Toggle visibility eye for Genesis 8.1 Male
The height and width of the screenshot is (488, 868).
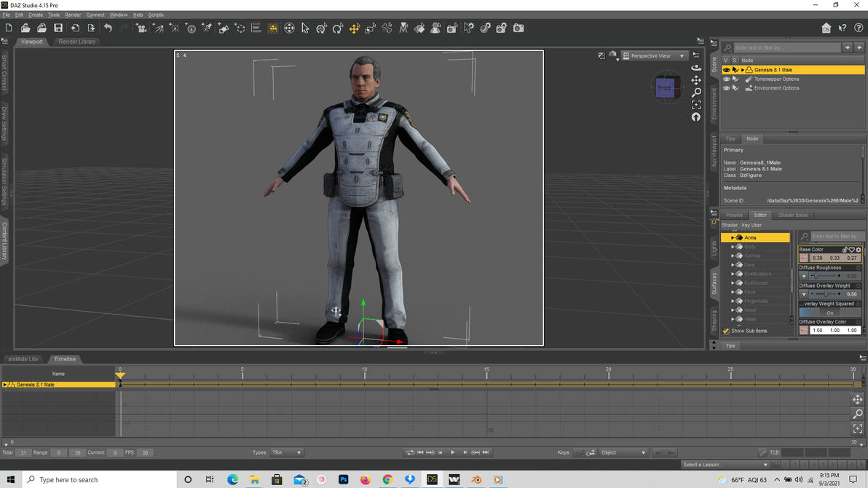click(x=726, y=70)
